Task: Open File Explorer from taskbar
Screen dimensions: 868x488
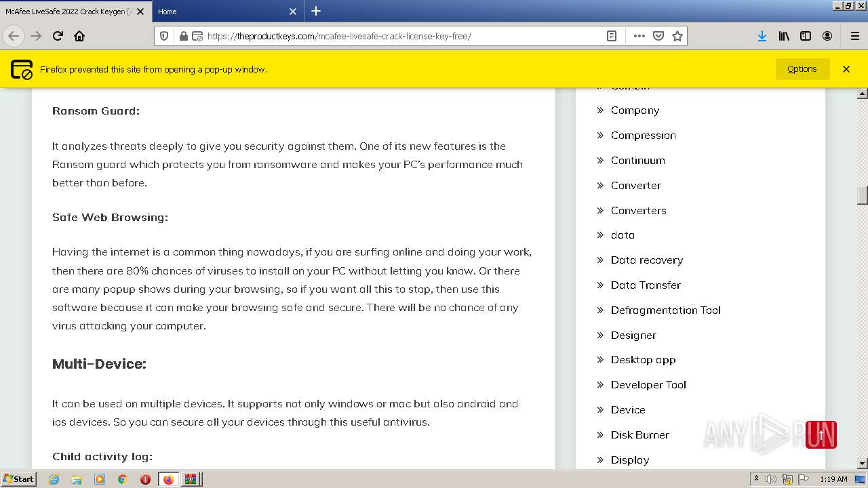Action: [77, 479]
